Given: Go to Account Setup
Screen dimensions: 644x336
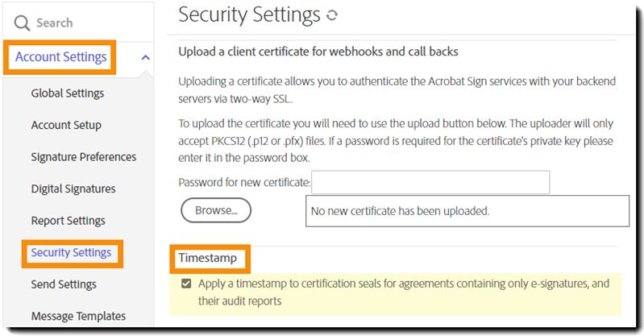Looking at the screenshot, I should pos(66,125).
